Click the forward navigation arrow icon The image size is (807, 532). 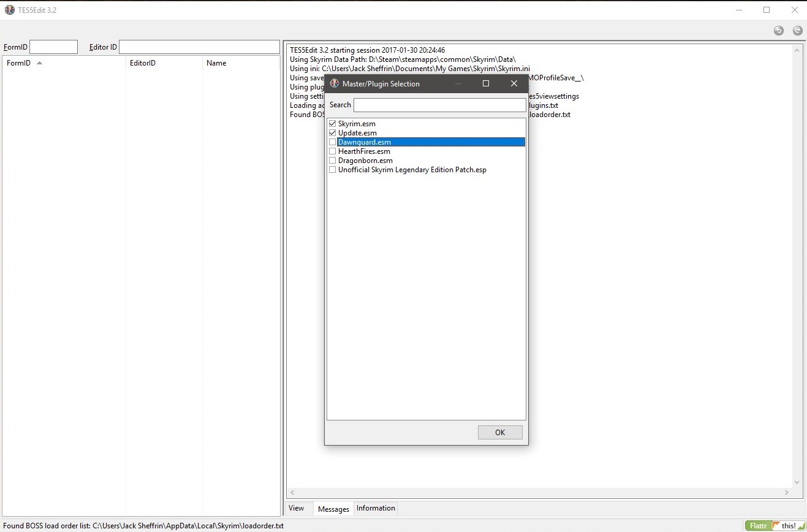tap(797, 31)
